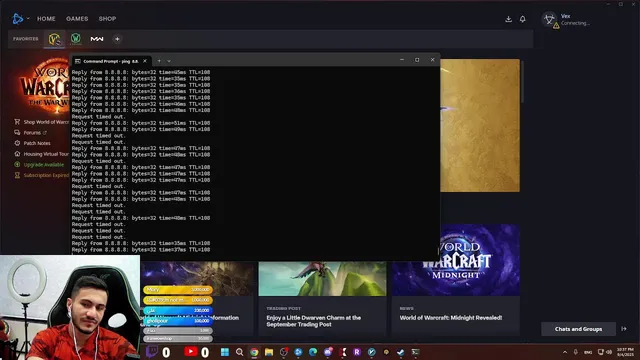The image size is (640, 360).
Task: Click the Battle.net page scrollbar
Action: [x=522, y=82]
